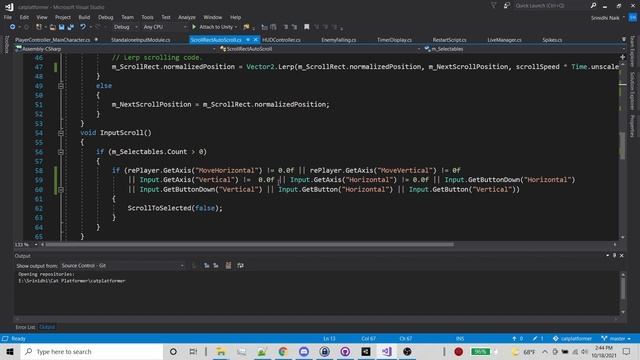Click the bookmark icon in toolbar
Viewport: 640px width, 360px height.
[307, 27]
